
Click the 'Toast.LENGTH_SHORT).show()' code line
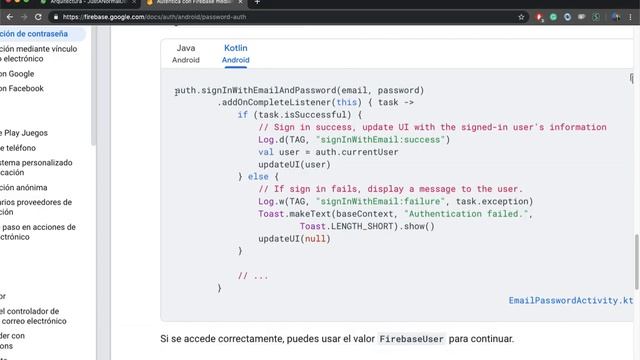367,226
